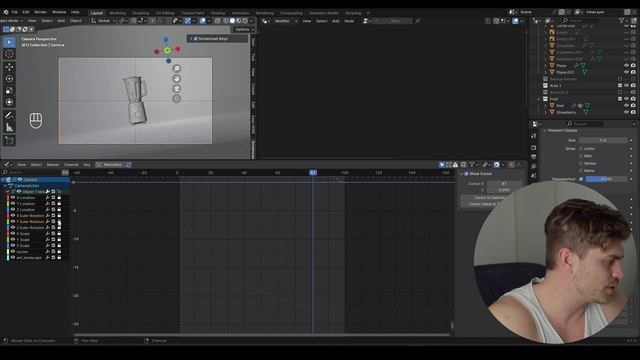Viewport: 640px width, 360px height.
Task: Open Options dropdown in viewport
Action: click(x=244, y=29)
